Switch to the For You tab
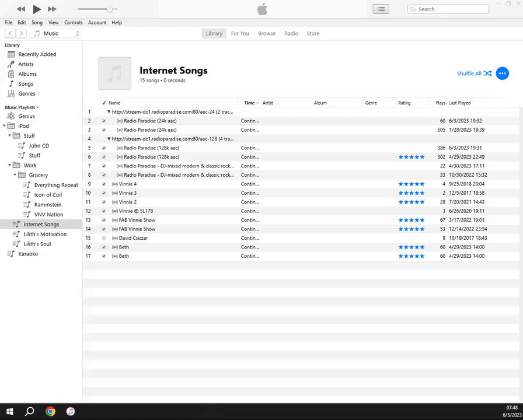The height and width of the screenshot is (420, 523). pos(240,33)
